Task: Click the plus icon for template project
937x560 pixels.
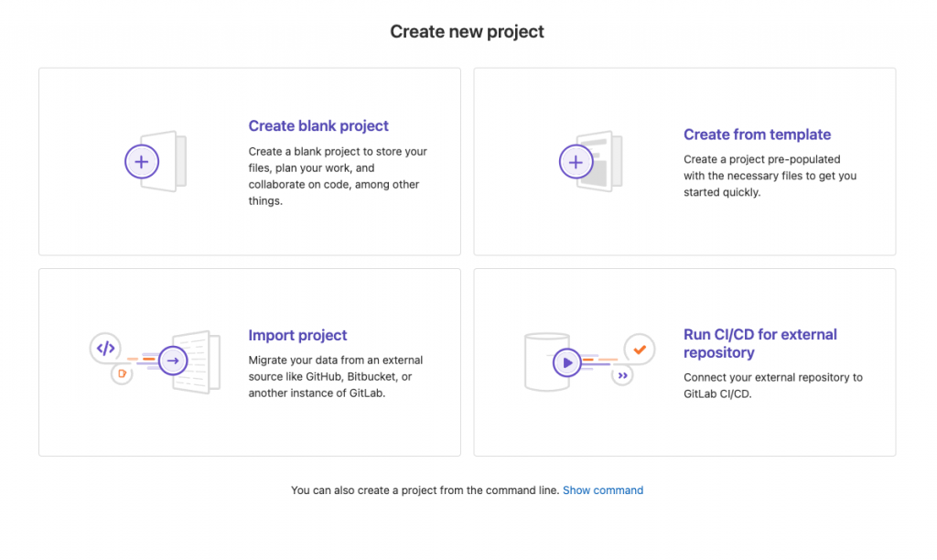Action: pyautogui.click(x=576, y=163)
